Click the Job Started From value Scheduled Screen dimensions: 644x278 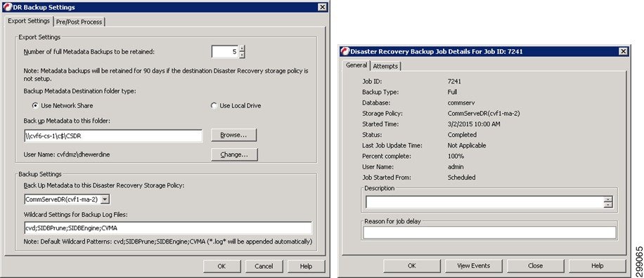pos(462,178)
